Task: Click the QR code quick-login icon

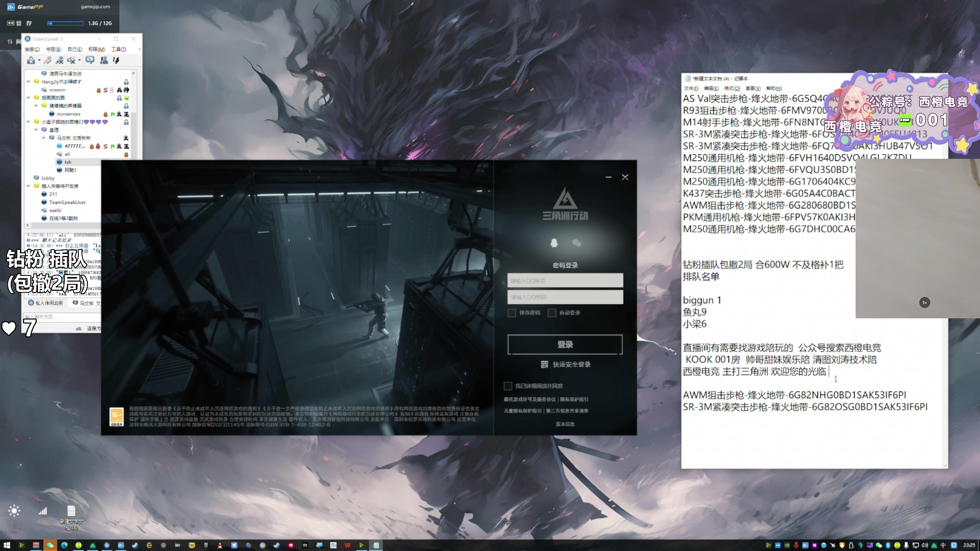Action: point(544,364)
